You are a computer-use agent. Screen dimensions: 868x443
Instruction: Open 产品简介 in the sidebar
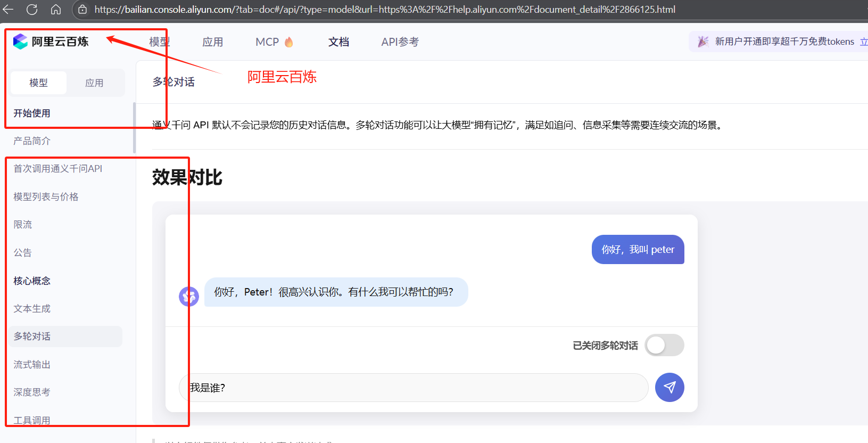(32, 141)
